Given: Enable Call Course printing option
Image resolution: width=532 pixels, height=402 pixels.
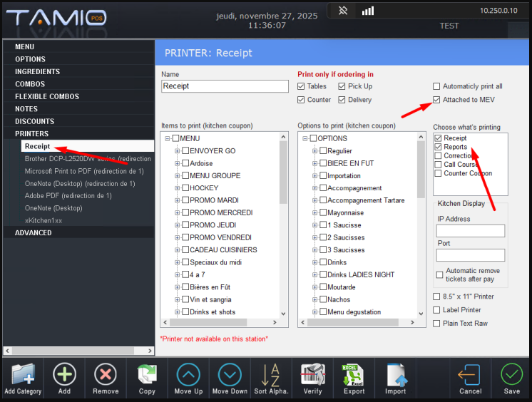Looking at the screenshot, I should click(438, 165).
